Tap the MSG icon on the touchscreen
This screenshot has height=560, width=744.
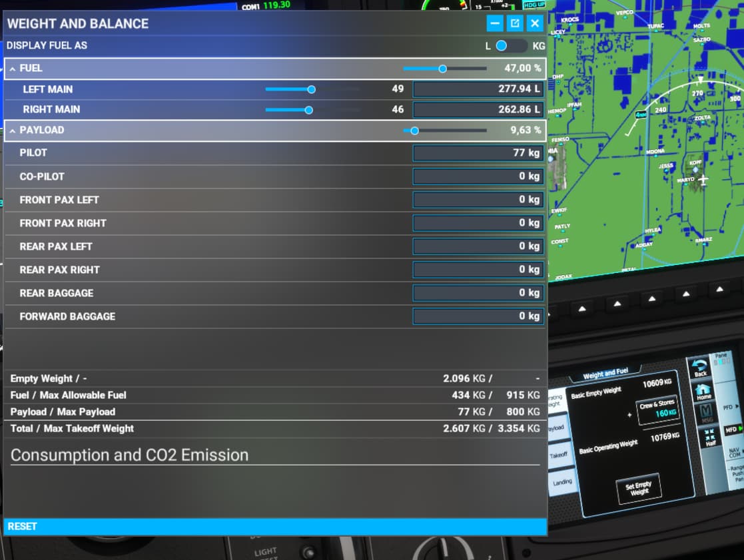[x=707, y=413]
